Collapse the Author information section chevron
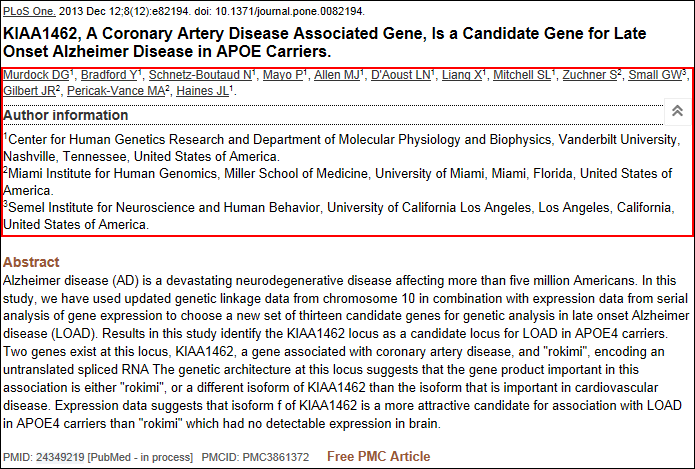This screenshot has width=695, height=469. [x=677, y=112]
